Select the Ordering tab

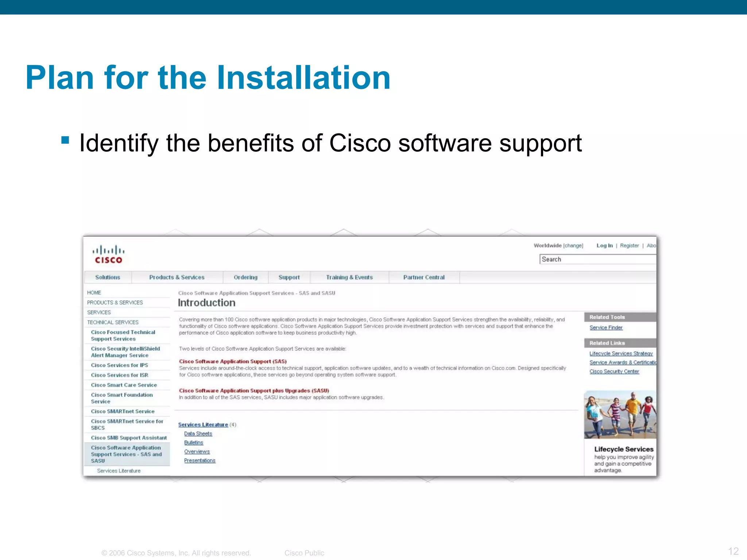tap(245, 277)
